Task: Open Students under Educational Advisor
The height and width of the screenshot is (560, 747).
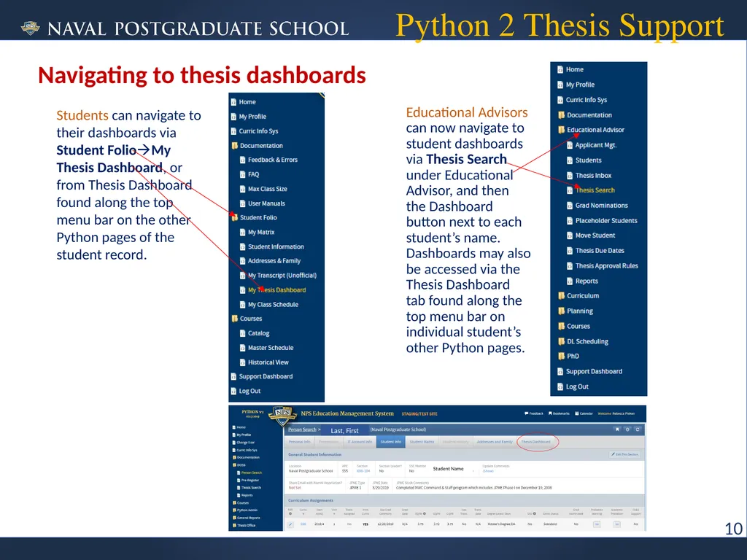Action: click(589, 160)
